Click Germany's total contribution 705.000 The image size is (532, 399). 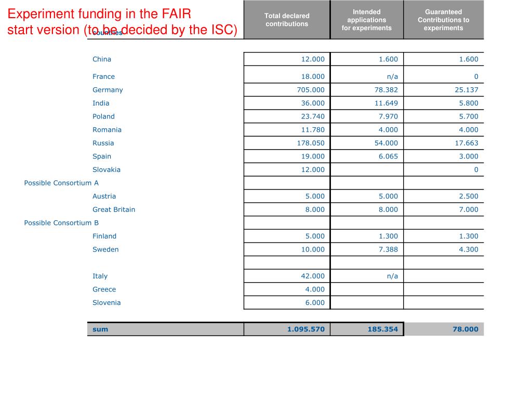click(311, 90)
